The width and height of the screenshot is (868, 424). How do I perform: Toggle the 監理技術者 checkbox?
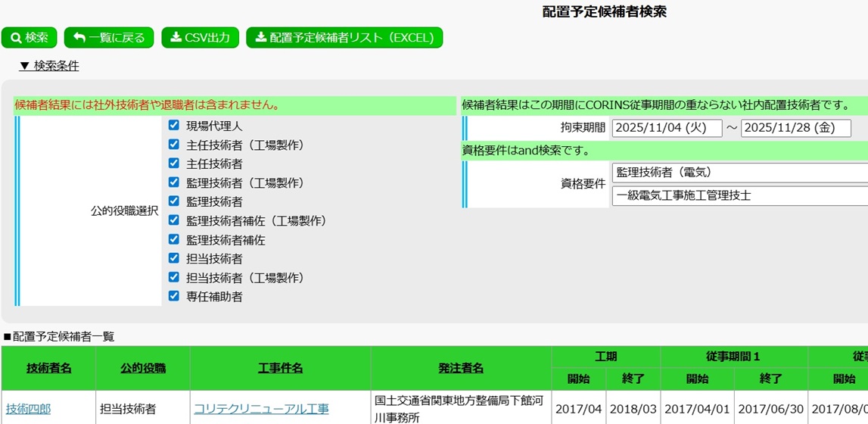(x=174, y=201)
